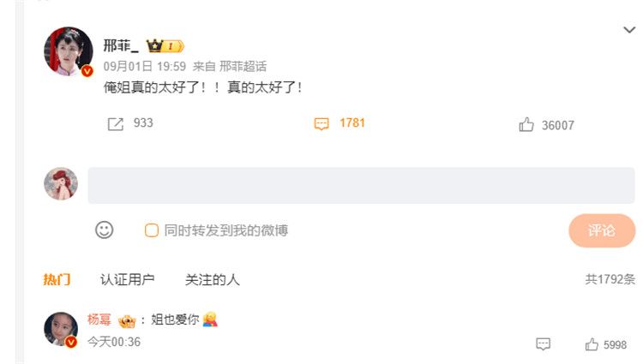Screen dimensions: 643x364
Task: Click inside the comment text box
Action: coord(361,185)
